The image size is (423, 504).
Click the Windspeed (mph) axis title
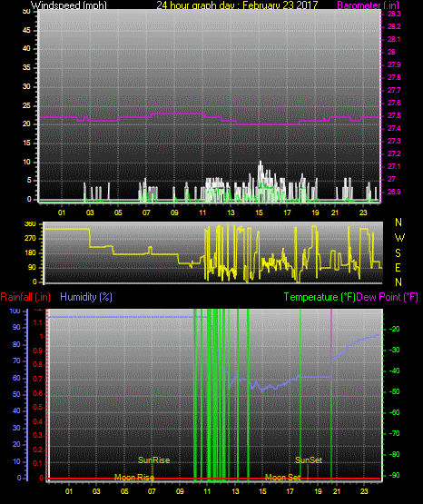pyautogui.click(x=69, y=5)
